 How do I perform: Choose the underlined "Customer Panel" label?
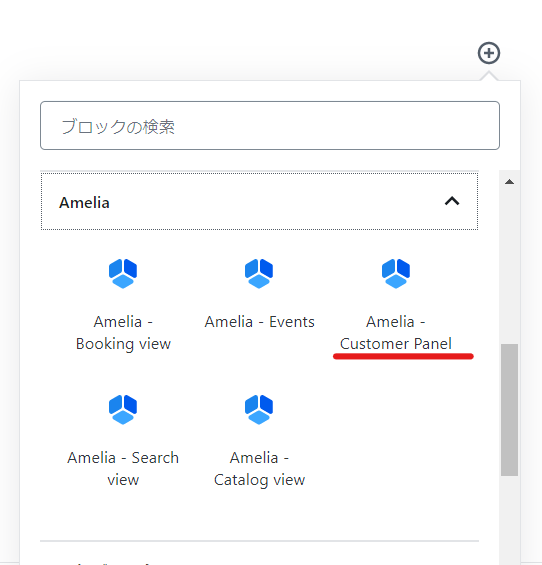tap(396, 344)
